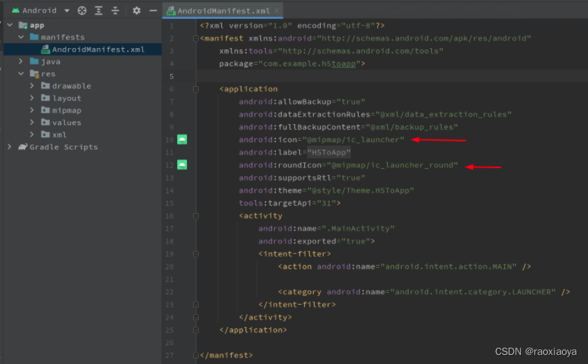Image resolution: width=588 pixels, height=364 pixels.
Task: Click the xml folder icon
Action: (x=45, y=134)
